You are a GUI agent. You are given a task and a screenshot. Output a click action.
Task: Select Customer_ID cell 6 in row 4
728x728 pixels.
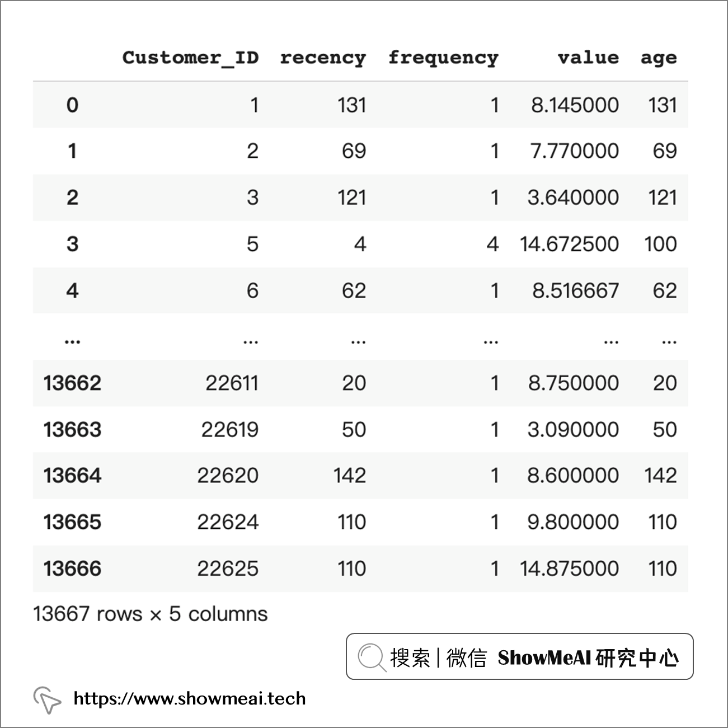pyautogui.click(x=252, y=290)
